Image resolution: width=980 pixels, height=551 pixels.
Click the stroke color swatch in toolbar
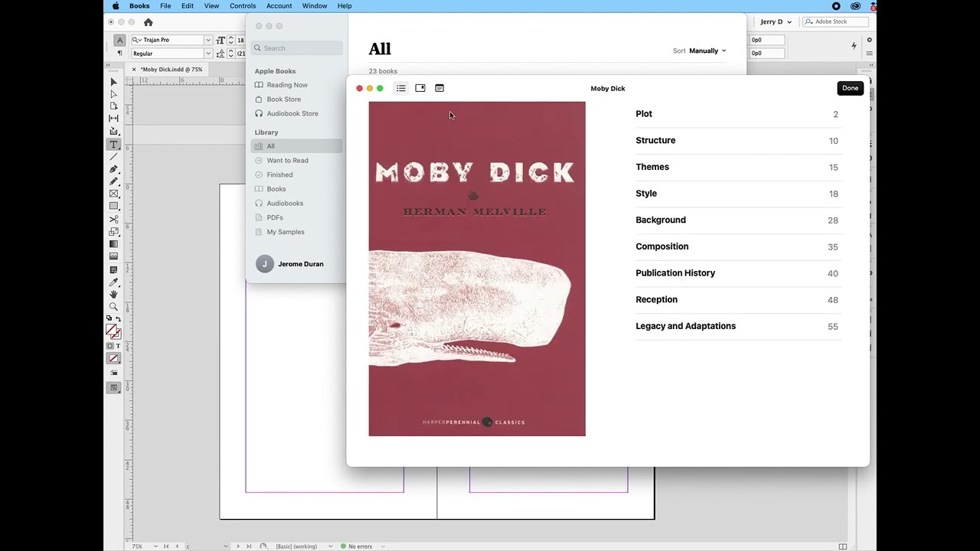pos(116,334)
